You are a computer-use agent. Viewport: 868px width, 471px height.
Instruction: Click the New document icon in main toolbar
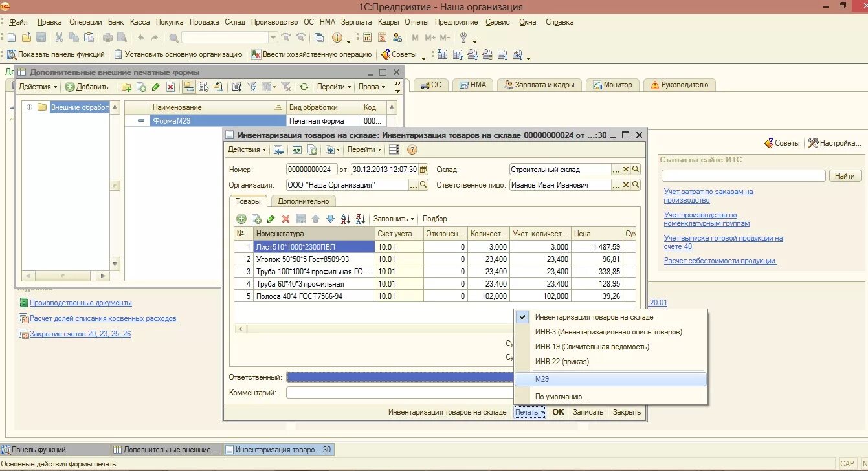pos(11,38)
